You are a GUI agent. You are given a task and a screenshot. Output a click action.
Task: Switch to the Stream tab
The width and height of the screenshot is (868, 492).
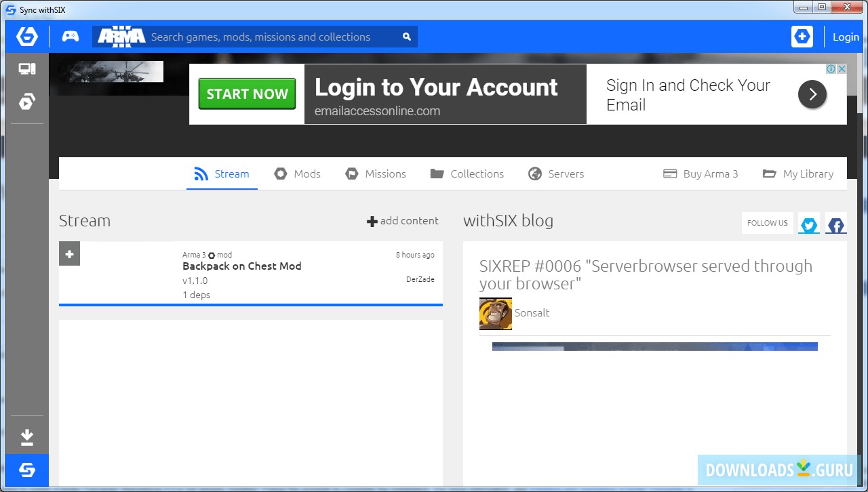coord(222,174)
